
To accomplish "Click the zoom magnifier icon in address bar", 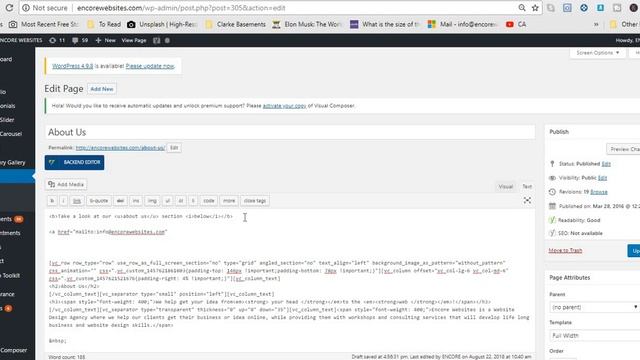I will tap(522, 8).
